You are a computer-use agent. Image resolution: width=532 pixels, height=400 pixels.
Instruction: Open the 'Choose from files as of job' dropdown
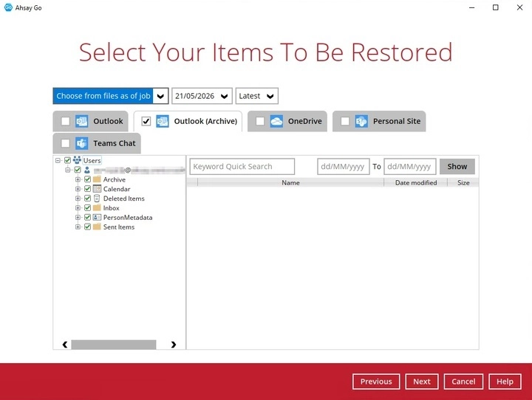(x=111, y=96)
